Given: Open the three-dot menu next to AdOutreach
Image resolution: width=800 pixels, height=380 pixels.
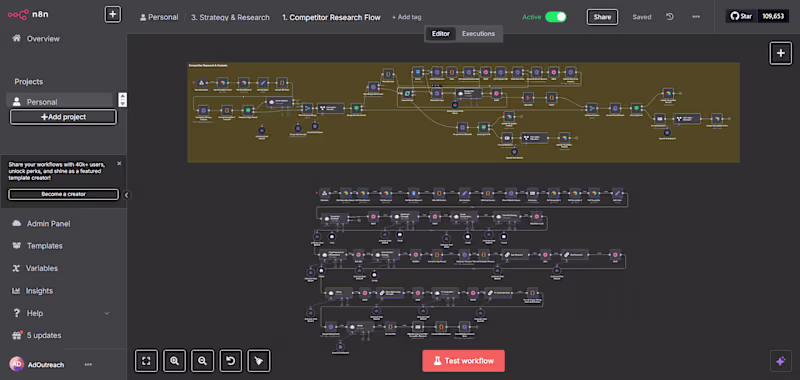Looking at the screenshot, I should click(88, 365).
